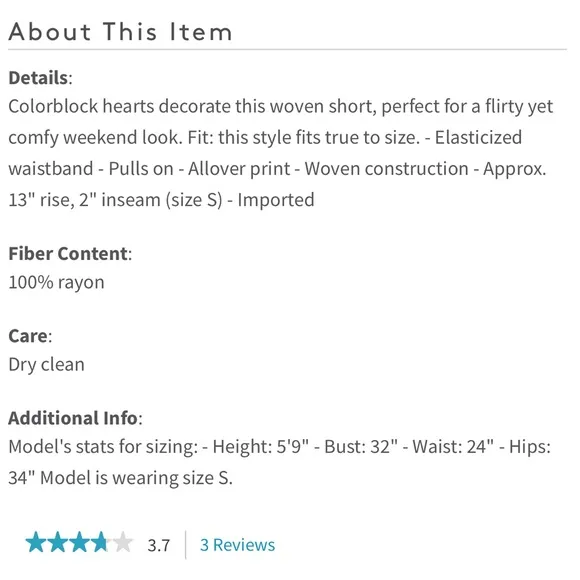Click the 3.7 average rating number
580x580 pixels.
pyautogui.click(x=159, y=546)
